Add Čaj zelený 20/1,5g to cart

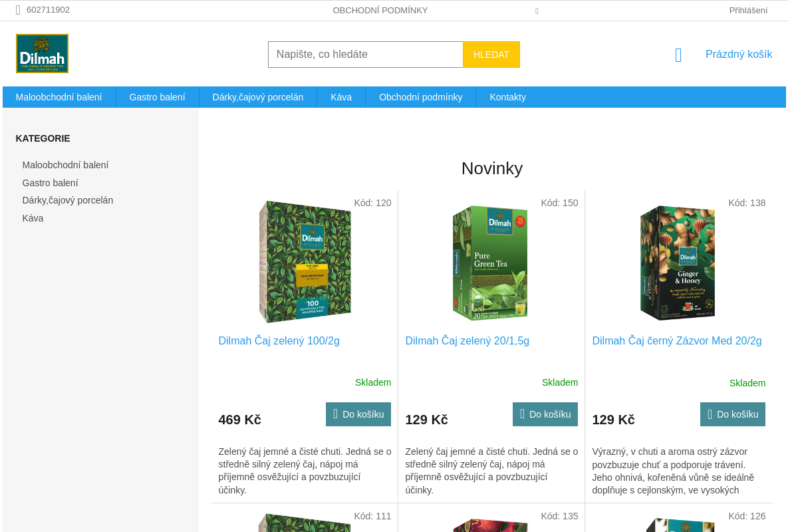(545, 414)
